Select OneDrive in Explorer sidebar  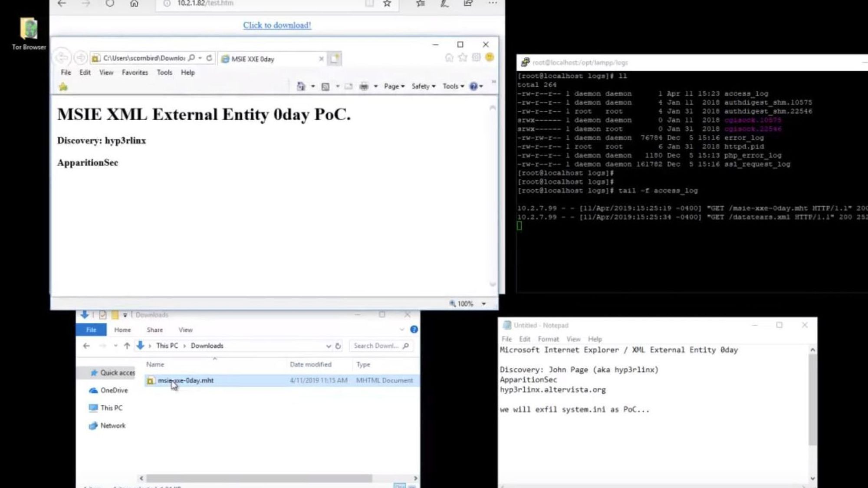[108, 390]
